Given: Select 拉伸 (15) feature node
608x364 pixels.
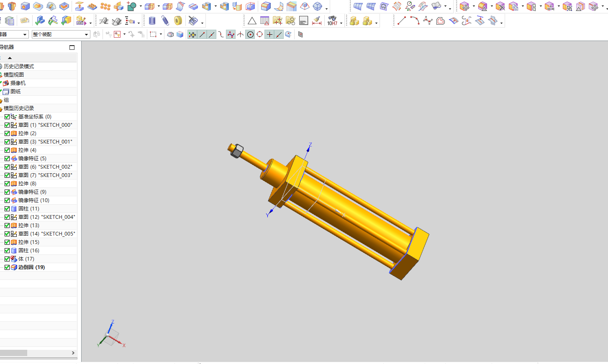Looking at the screenshot, I should (28, 242).
